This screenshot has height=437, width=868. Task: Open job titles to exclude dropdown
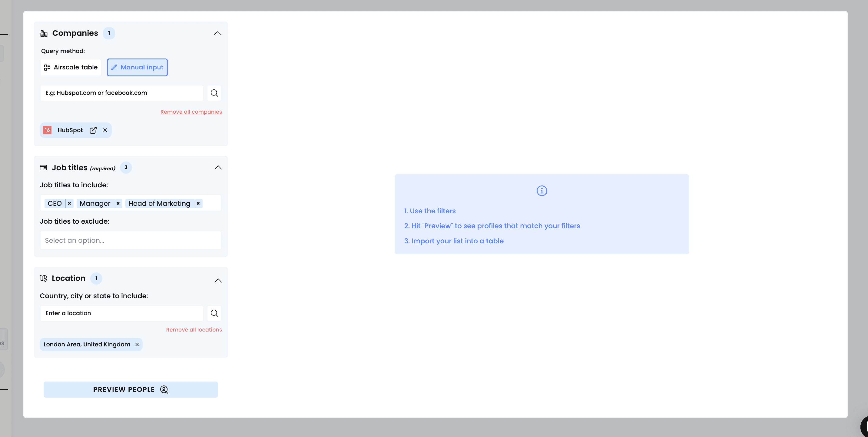coord(131,240)
